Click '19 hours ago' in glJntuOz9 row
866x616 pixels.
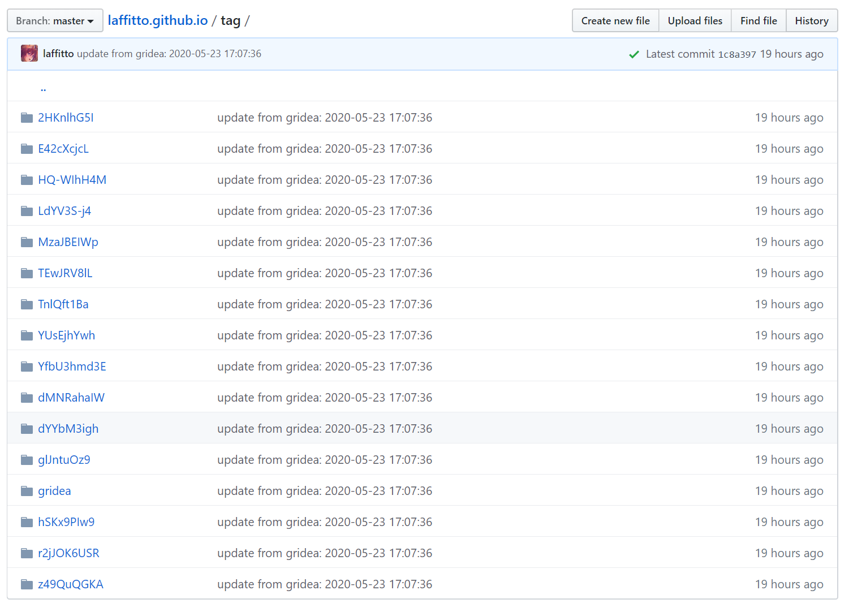point(789,460)
